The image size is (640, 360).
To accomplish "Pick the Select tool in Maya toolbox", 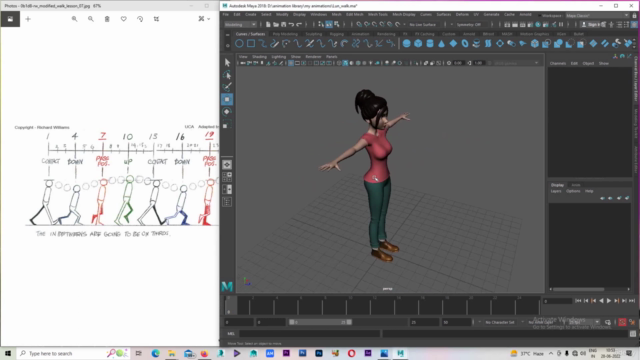I will (227, 62).
